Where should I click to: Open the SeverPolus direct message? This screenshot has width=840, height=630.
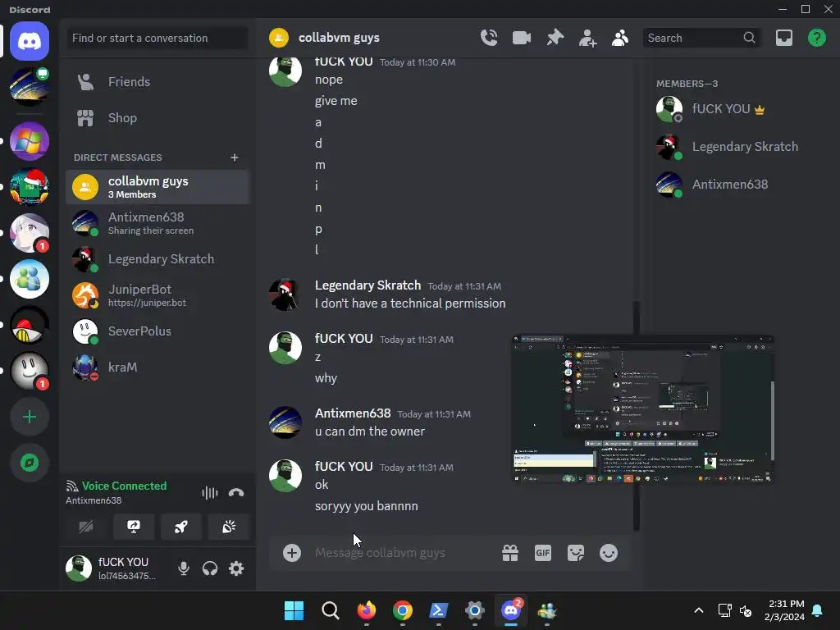(x=157, y=331)
